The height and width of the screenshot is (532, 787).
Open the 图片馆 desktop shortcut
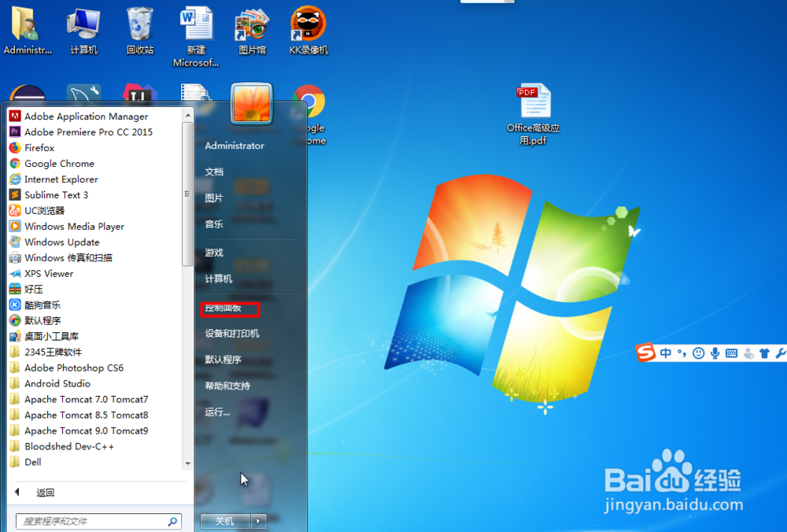point(253,30)
